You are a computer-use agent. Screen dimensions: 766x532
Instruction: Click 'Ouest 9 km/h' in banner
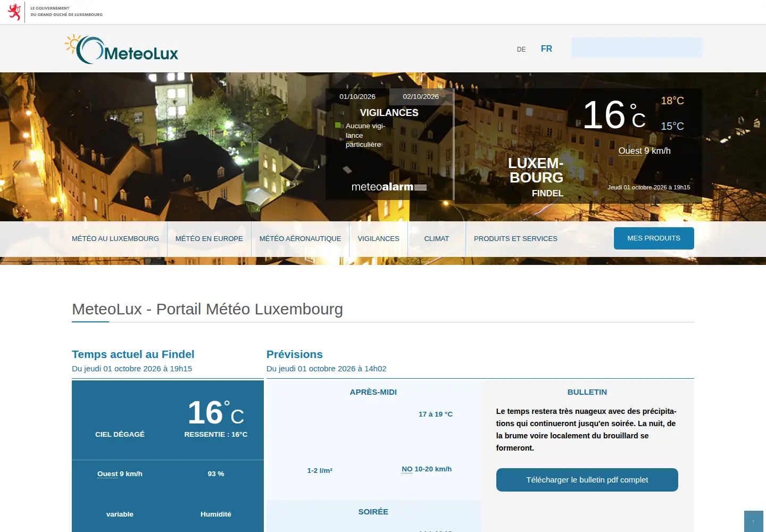(644, 151)
